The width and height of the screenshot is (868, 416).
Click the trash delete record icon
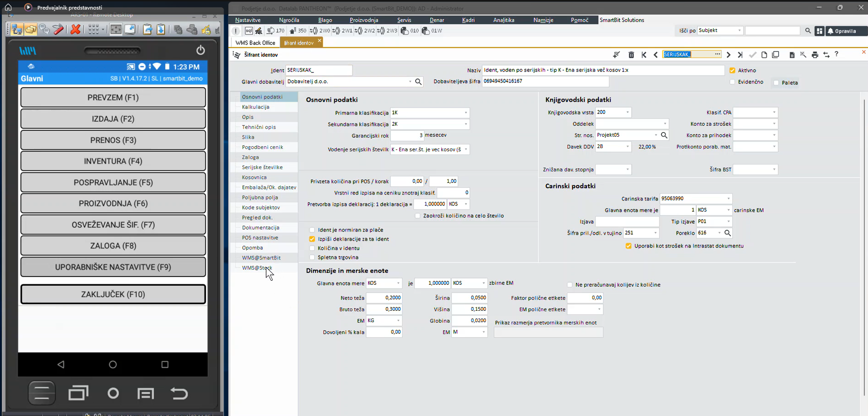coord(631,55)
